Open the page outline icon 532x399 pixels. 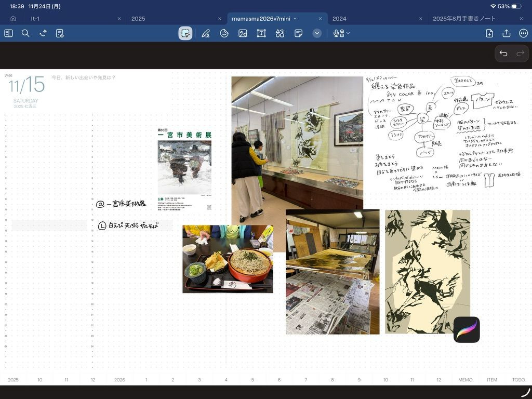[60, 33]
